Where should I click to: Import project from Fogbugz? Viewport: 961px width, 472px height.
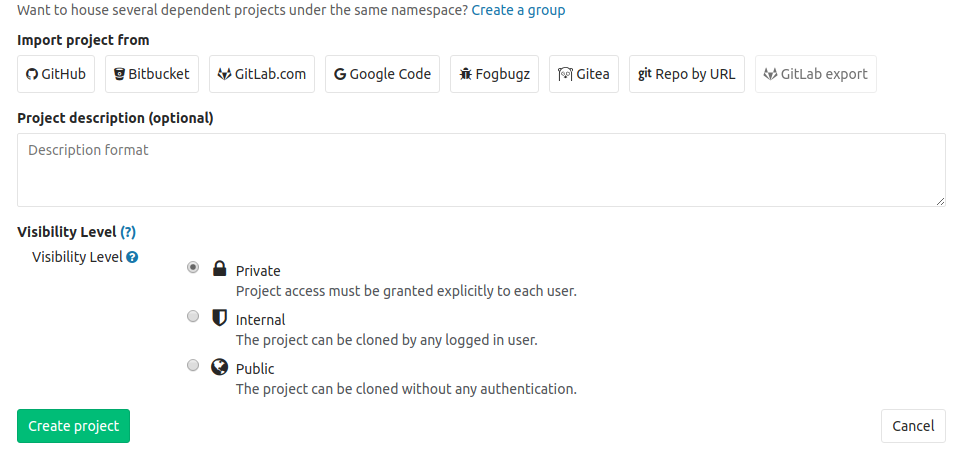tap(495, 74)
